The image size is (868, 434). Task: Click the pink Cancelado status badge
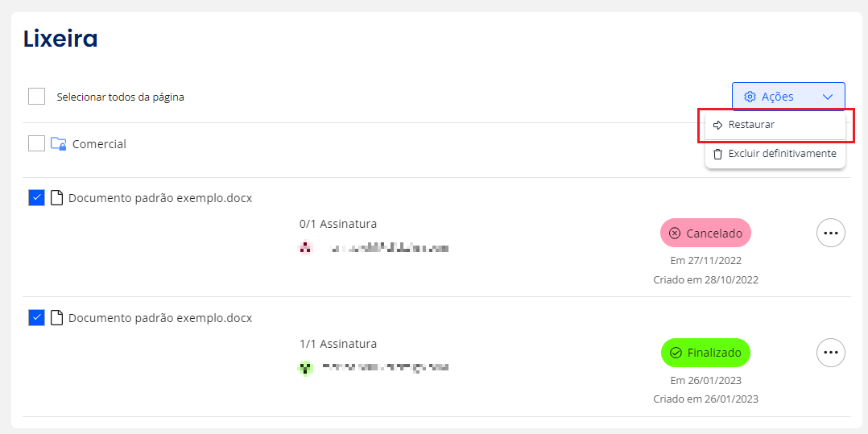705,233
